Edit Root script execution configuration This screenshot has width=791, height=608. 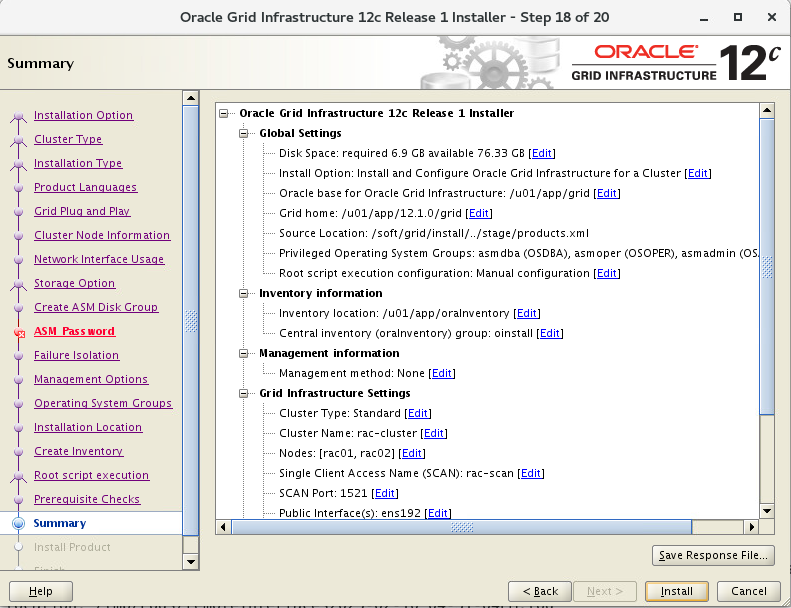(x=607, y=273)
